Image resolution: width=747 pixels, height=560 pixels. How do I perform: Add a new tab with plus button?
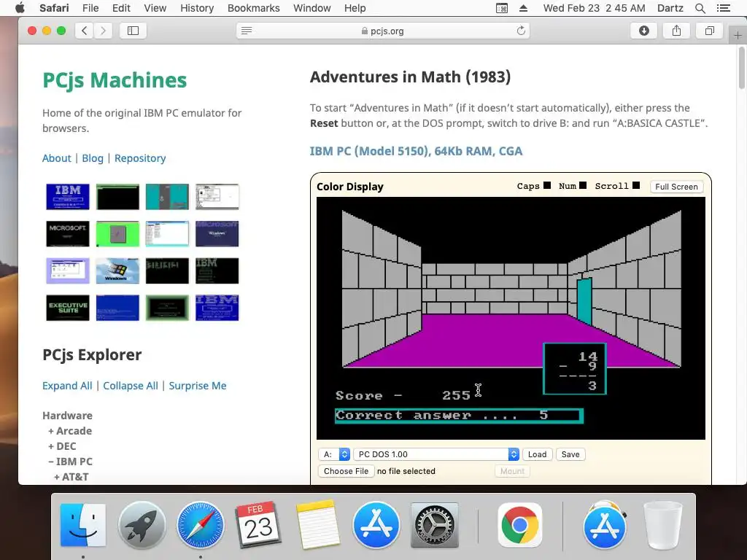point(738,35)
